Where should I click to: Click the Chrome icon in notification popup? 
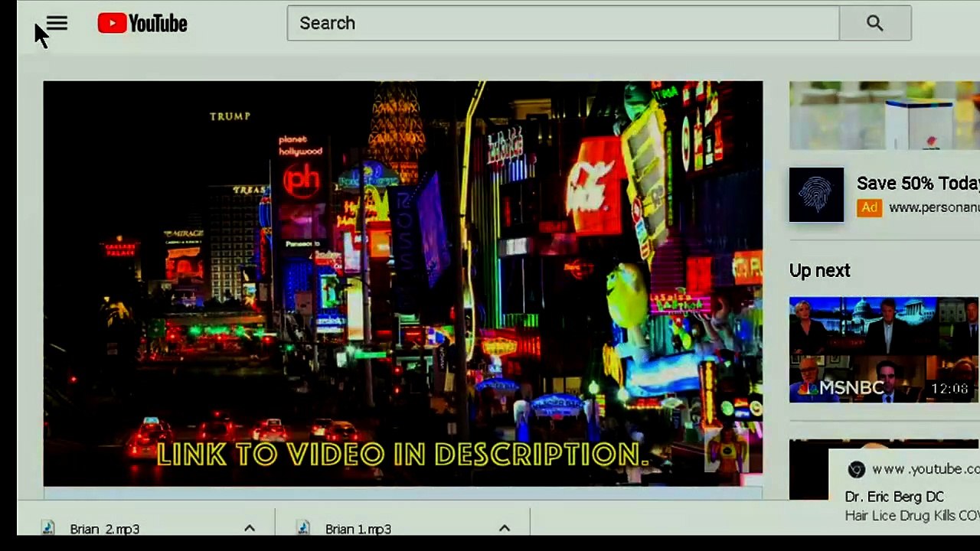pos(856,469)
